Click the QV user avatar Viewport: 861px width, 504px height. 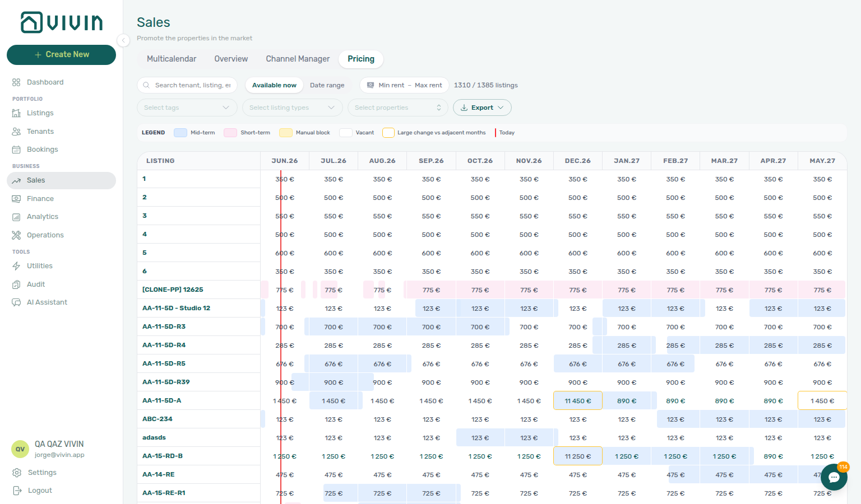20,449
